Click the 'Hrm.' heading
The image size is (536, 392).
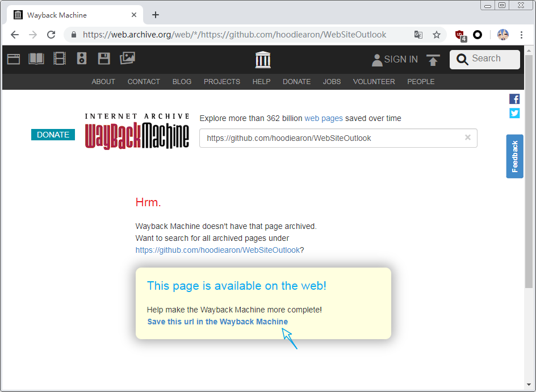pyautogui.click(x=148, y=202)
